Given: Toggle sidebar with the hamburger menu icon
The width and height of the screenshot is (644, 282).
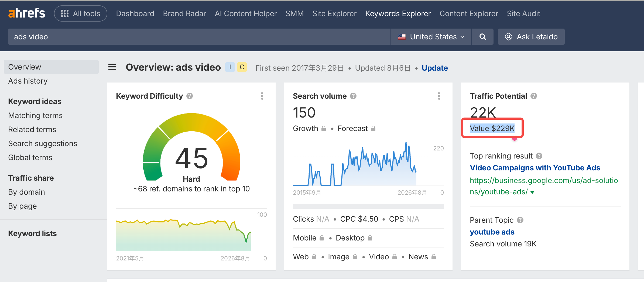Looking at the screenshot, I should tap(112, 67).
